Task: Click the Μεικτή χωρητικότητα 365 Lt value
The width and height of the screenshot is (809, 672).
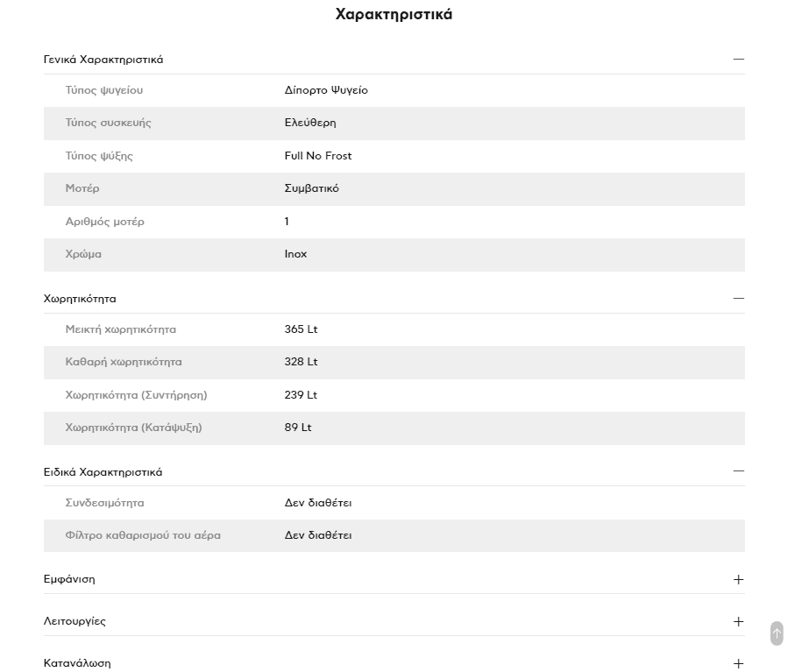Action: coord(301,329)
